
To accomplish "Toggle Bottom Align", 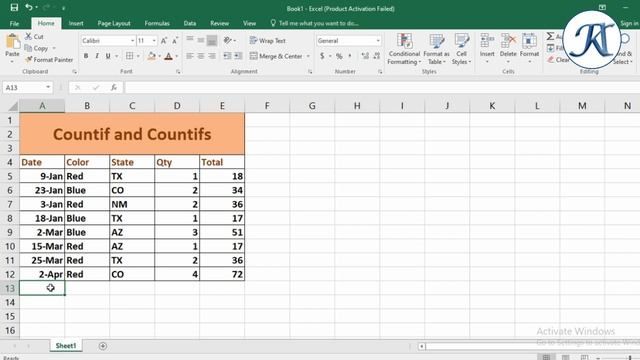I will pyautogui.click(x=212, y=40).
